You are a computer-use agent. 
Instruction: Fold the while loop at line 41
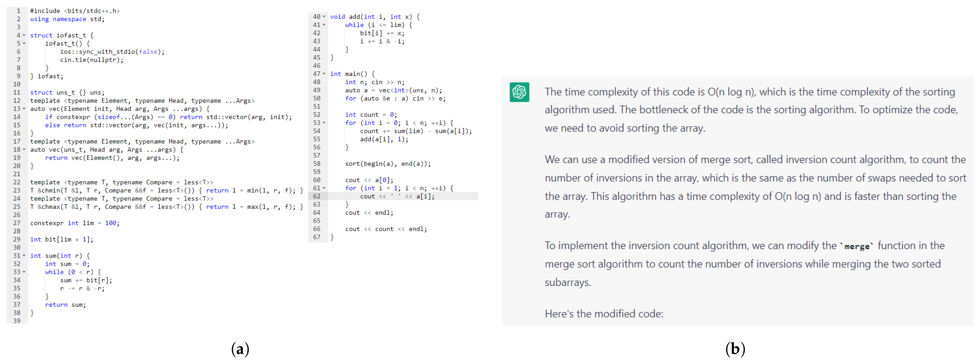[x=324, y=25]
